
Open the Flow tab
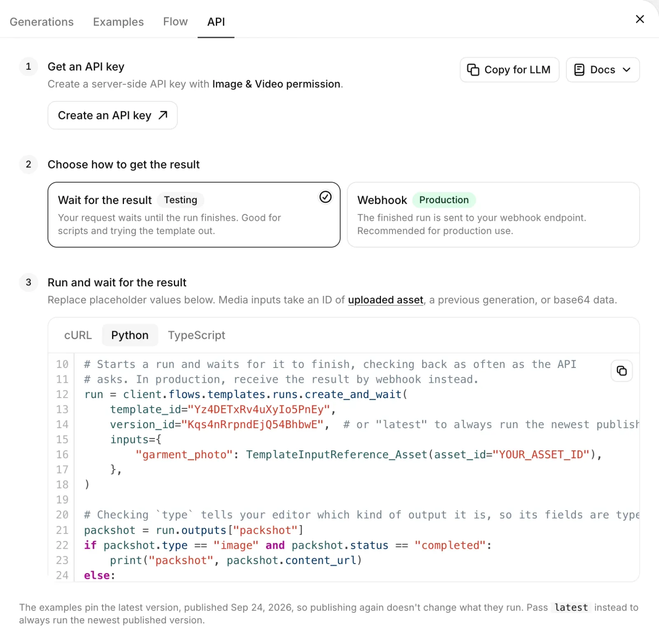pyautogui.click(x=175, y=21)
